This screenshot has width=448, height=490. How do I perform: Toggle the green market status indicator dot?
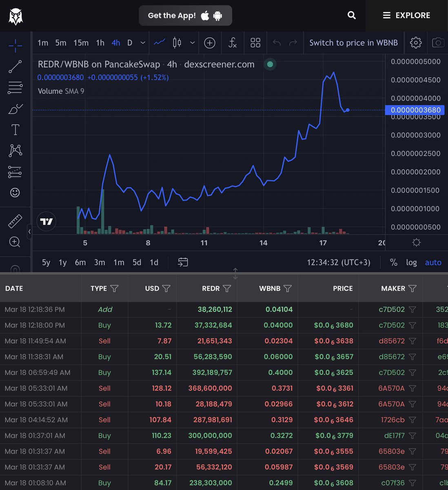click(x=270, y=64)
